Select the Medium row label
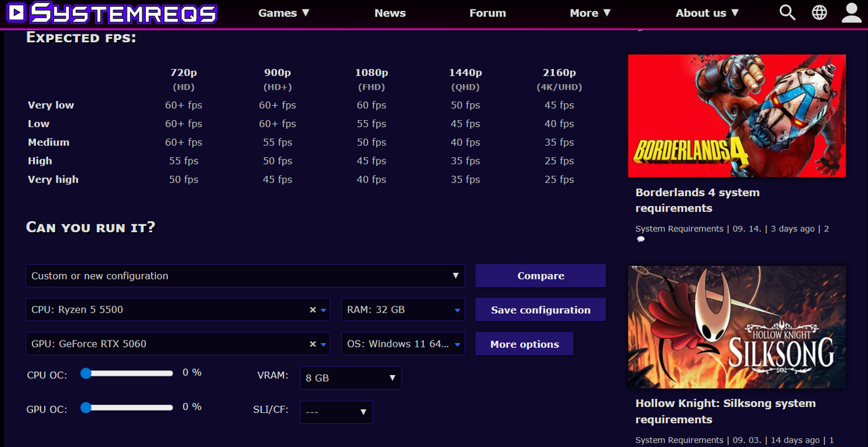The image size is (868, 447). coord(49,142)
